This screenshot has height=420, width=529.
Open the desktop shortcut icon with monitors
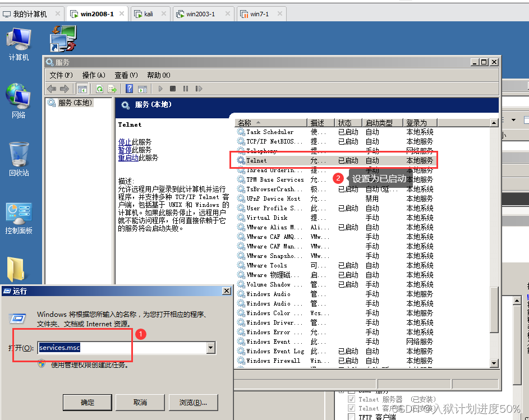click(63, 39)
